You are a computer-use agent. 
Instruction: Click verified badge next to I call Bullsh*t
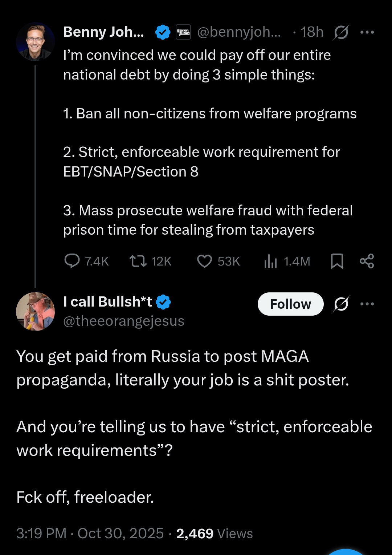[x=163, y=302]
